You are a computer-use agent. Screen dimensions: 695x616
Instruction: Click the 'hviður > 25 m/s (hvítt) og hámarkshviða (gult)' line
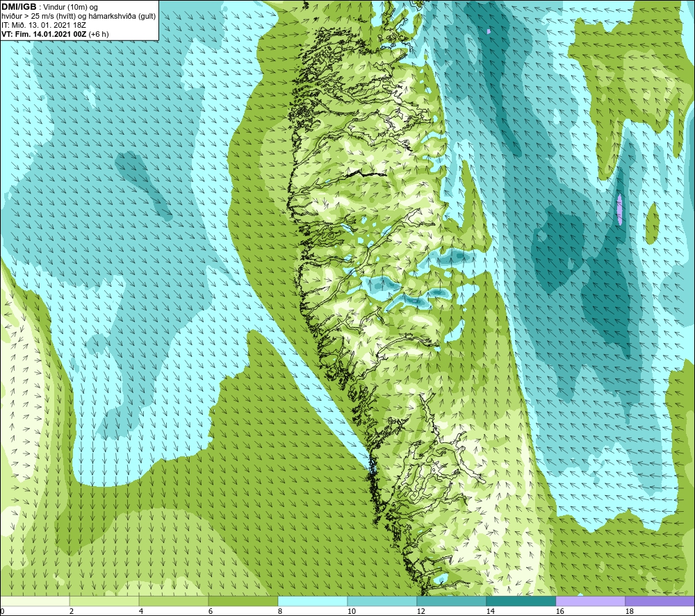tap(79, 17)
